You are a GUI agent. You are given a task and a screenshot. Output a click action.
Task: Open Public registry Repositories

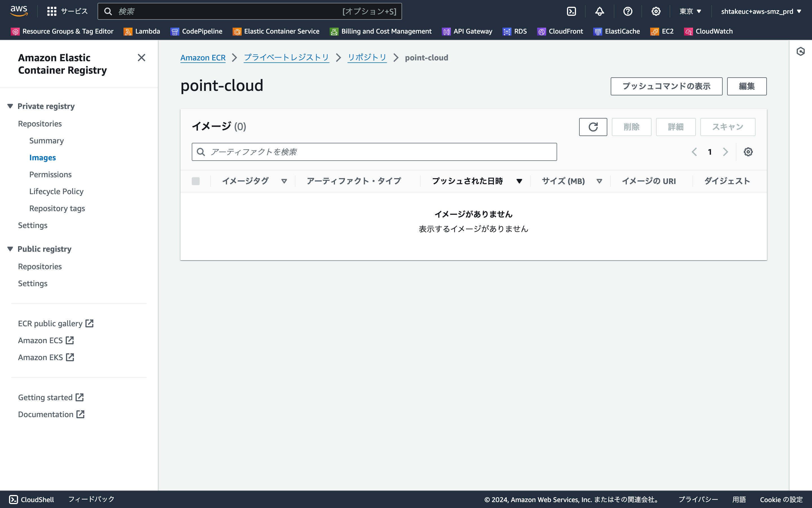pos(40,266)
